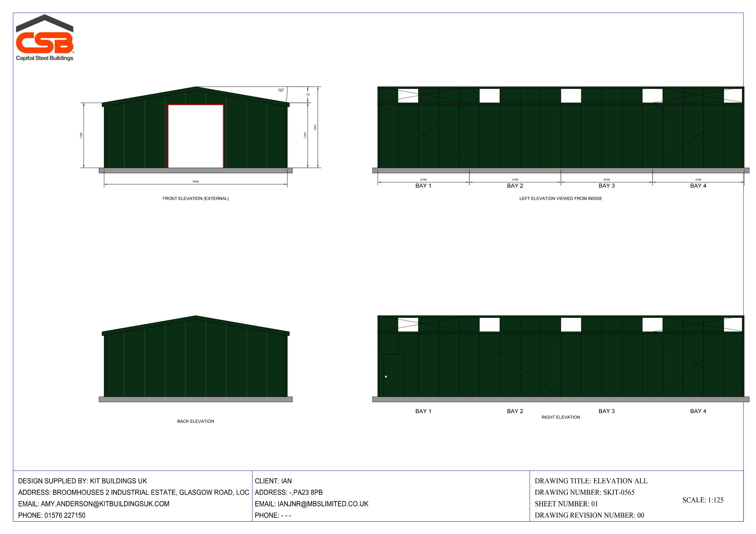The image size is (756, 534).
Task: Click the CSB Capital Steel Buildings logo
Action: coord(45,37)
